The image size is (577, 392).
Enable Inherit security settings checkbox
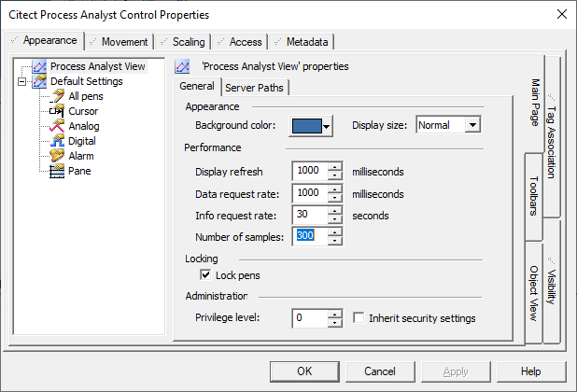pos(359,317)
